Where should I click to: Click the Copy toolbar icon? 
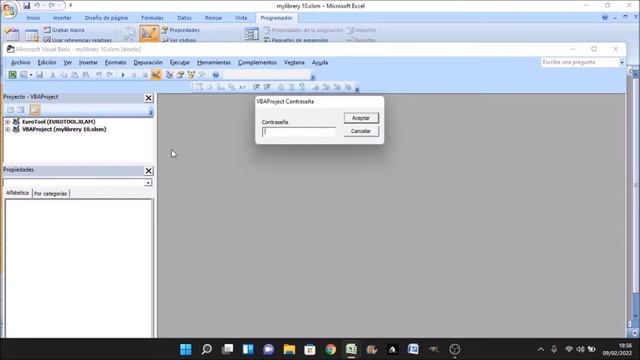(64, 75)
